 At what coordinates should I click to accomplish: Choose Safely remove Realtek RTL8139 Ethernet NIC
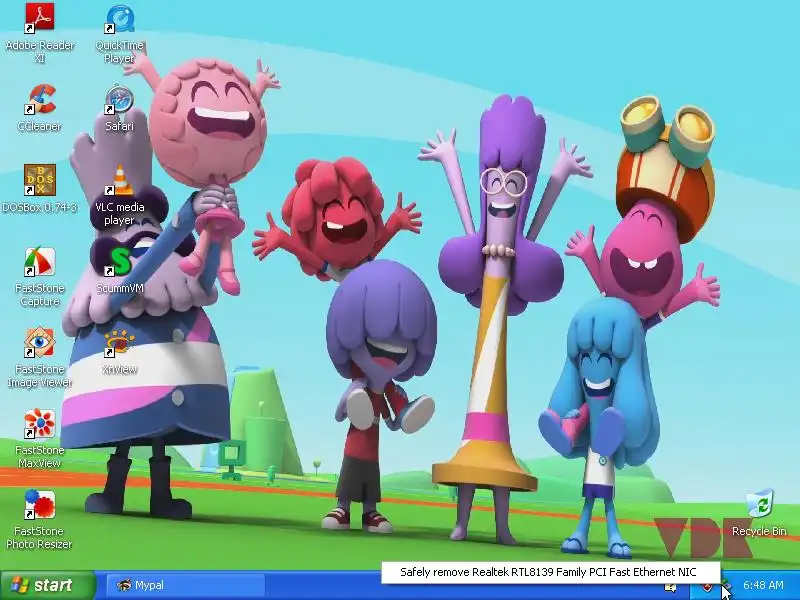click(551, 572)
